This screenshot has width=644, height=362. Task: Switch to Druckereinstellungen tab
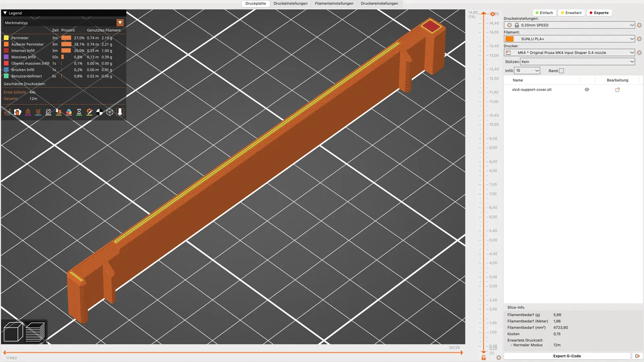tap(379, 4)
